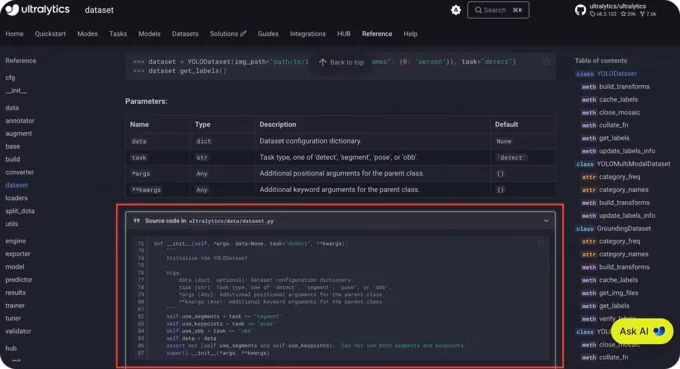Open the Guides tab
This screenshot has height=369, width=680.
(x=268, y=34)
